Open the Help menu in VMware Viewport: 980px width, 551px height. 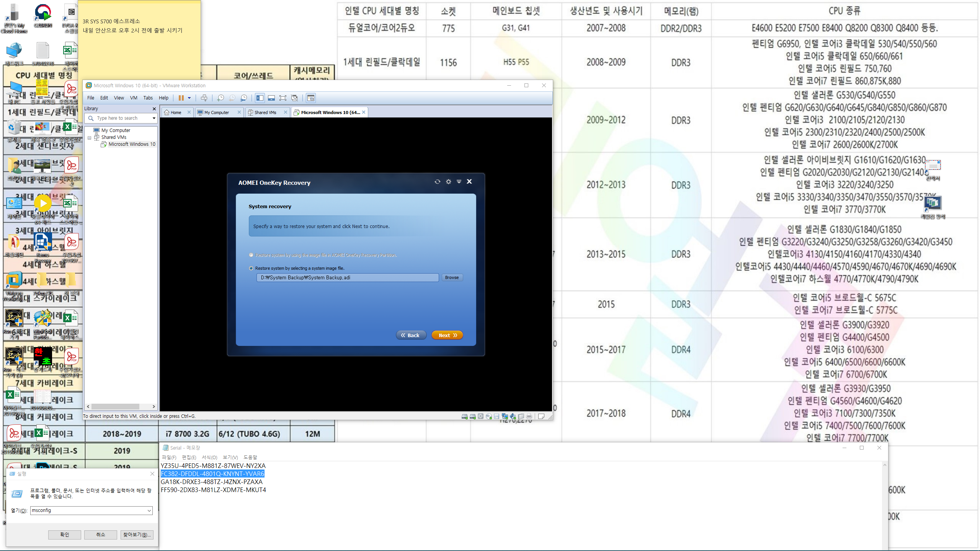[x=164, y=98]
